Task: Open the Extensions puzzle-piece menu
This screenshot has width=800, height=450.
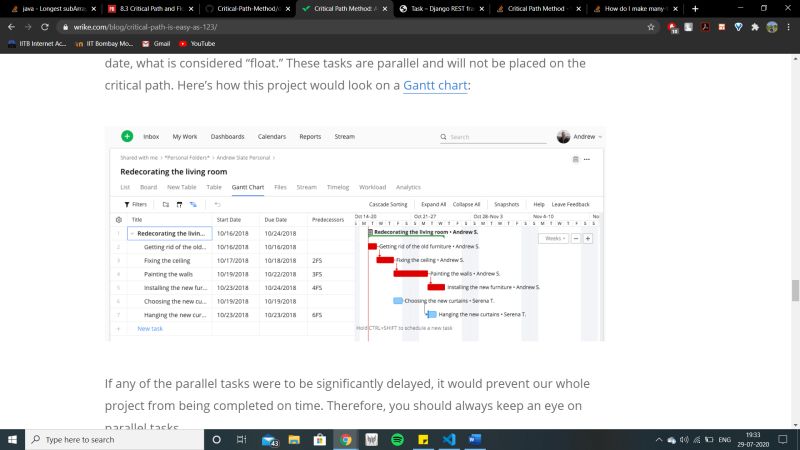Action: point(755,27)
